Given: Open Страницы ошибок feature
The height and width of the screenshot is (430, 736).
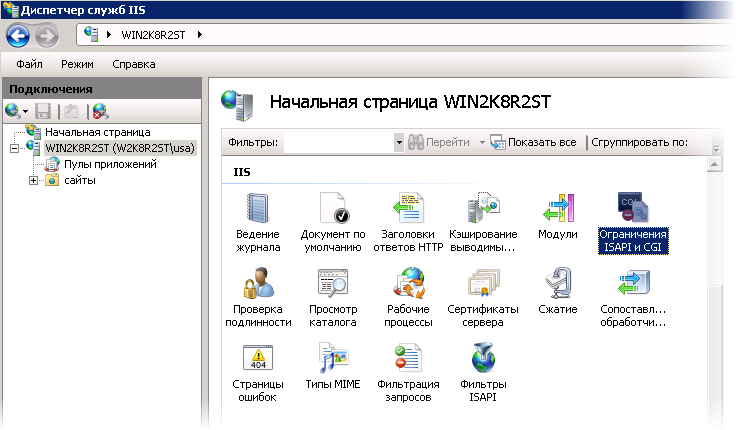Looking at the screenshot, I should [258, 373].
